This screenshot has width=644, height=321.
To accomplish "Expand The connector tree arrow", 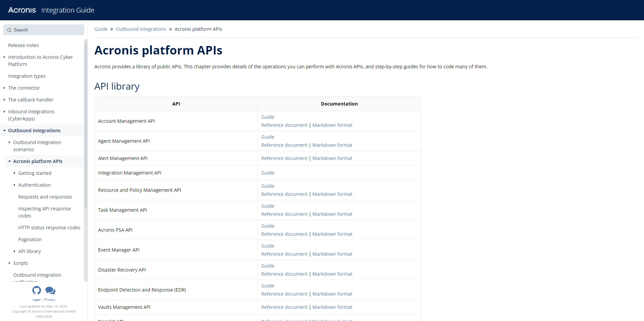I will pos(4,88).
